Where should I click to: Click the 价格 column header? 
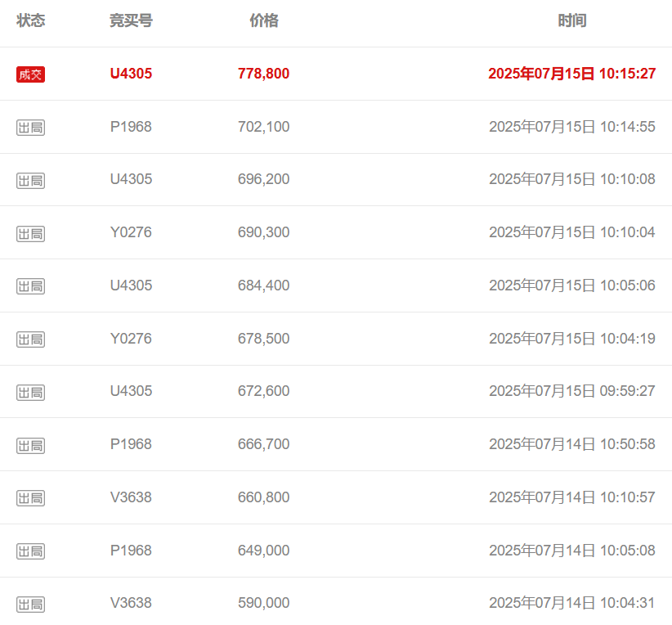click(x=263, y=21)
